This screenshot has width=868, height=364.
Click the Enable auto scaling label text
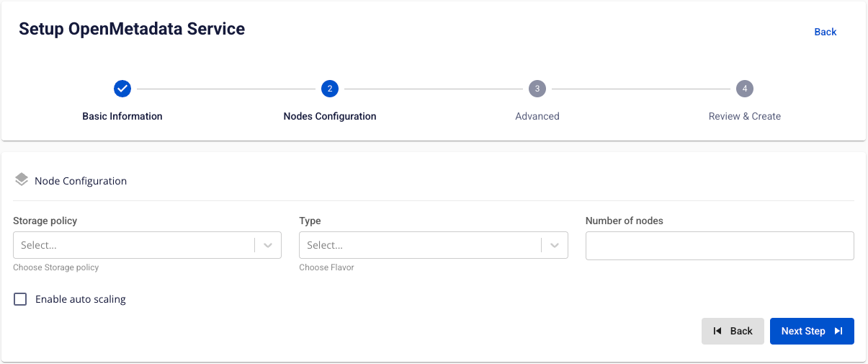point(81,299)
